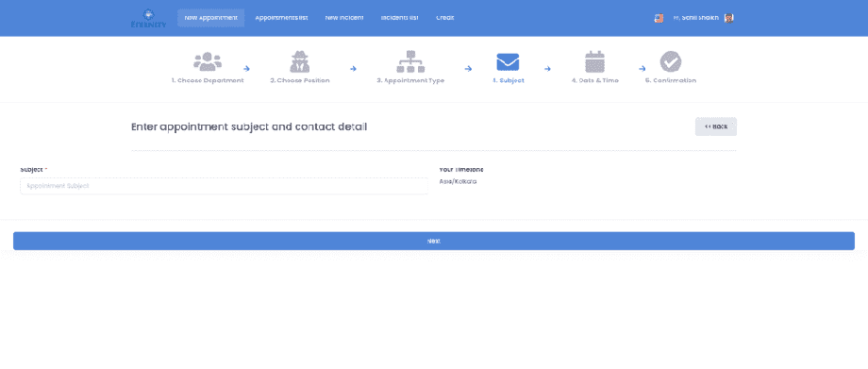Click the '2. Choose Position' label

[x=299, y=80]
